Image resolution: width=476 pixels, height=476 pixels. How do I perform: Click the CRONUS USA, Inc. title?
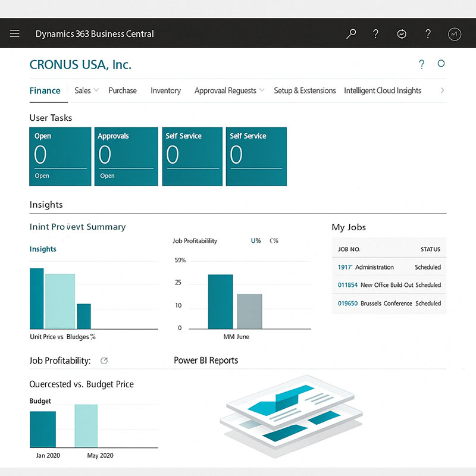tap(80, 65)
